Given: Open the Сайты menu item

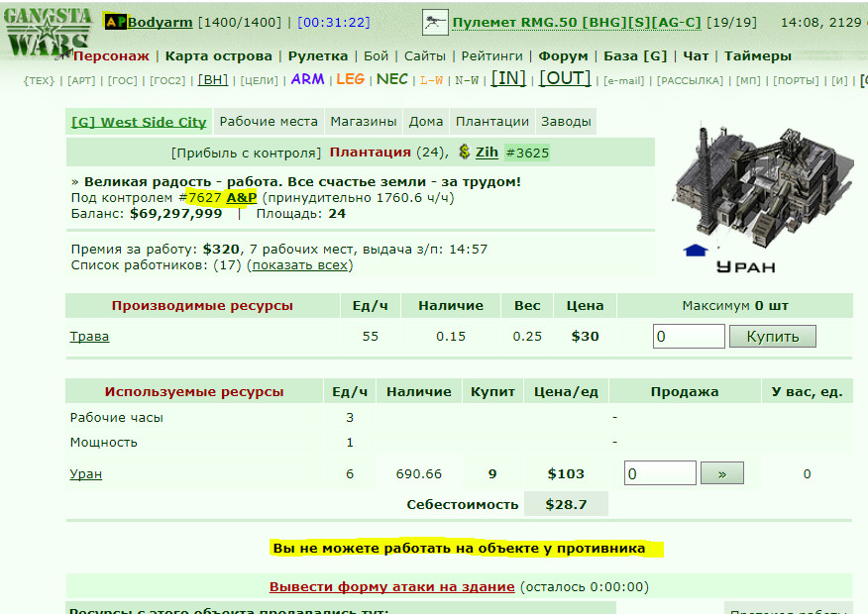Looking at the screenshot, I should pos(425,55).
